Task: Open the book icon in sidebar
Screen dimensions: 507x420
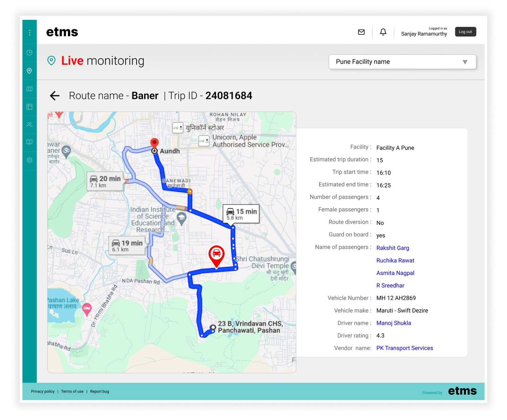Action: [29, 142]
